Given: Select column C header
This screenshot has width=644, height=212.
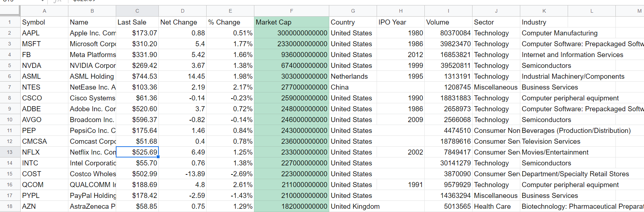Looking at the screenshot, I should [137, 11].
